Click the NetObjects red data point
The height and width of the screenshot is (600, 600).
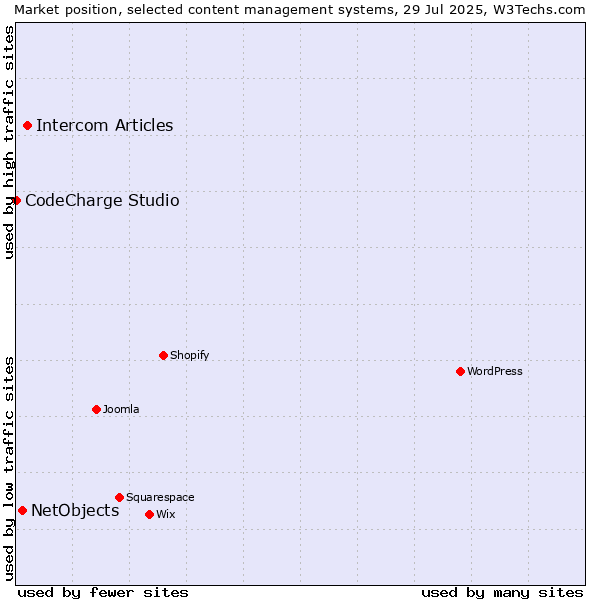(23, 510)
